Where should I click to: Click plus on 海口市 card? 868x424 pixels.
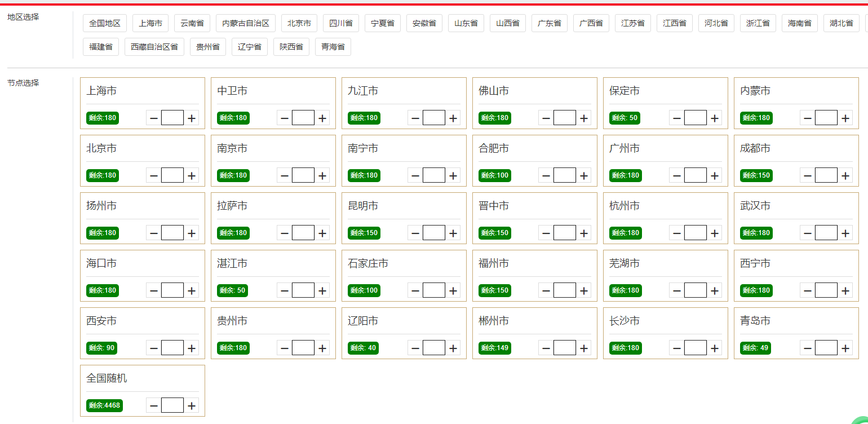pyautogui.click(x=192, y=290)
